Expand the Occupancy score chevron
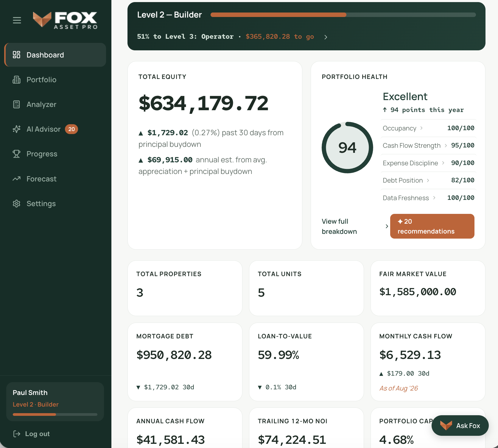This screenshot has width=498, height=448. pos(421,128)
